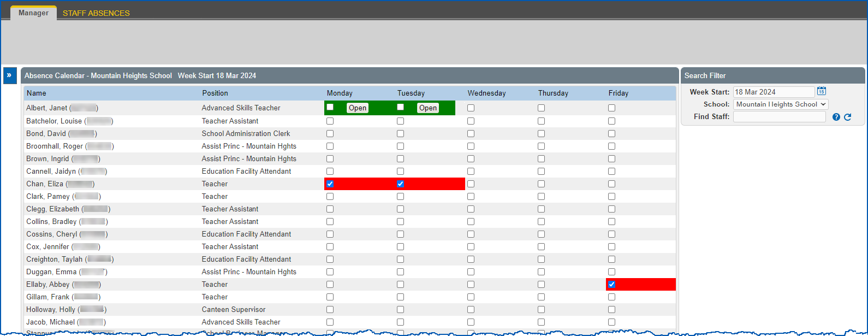Screen dimensions: 868x336
Task: Tick Friday checkbox for Gillam, Frank
Action: coord(611,297)
